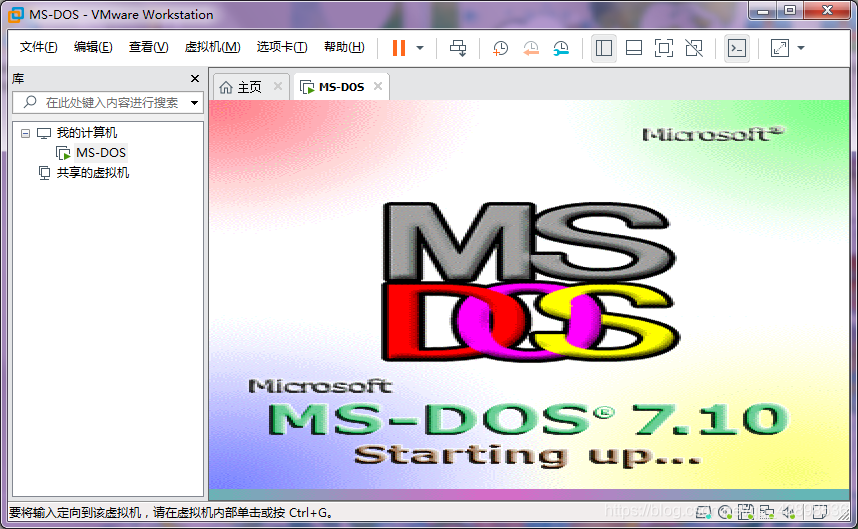Screen dimensions: 858x529
Task: Collapse the 我的计算机 tree node
Action: (25, 133)
